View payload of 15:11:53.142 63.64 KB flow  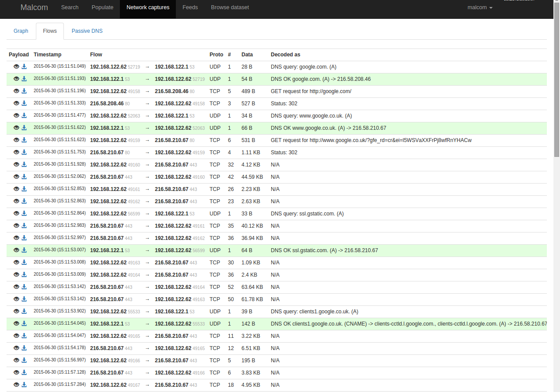16,287
